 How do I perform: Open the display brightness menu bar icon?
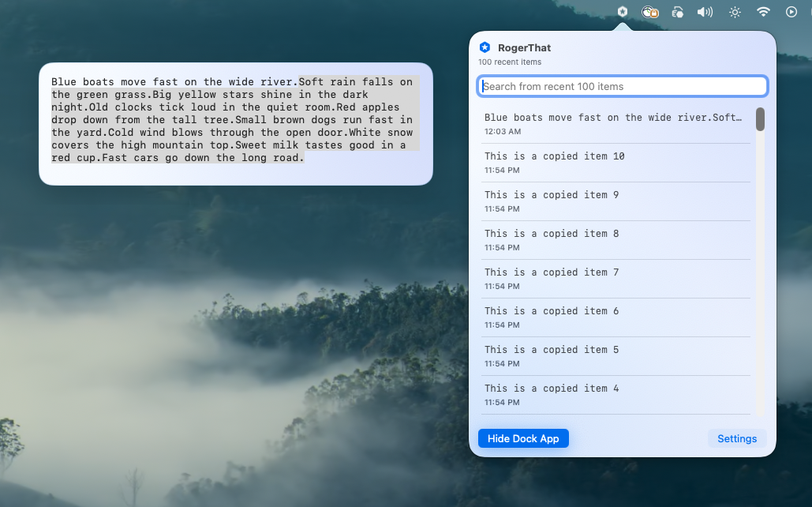pos(735,12)
